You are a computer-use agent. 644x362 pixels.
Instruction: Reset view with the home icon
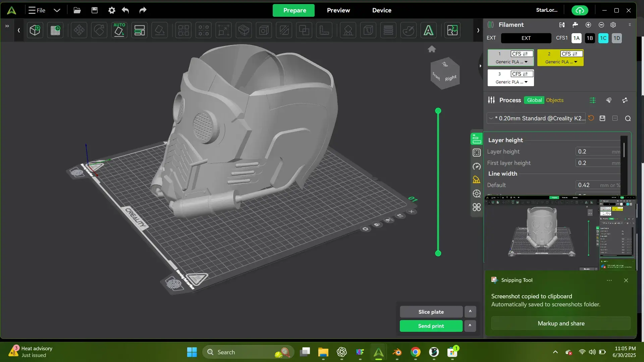[x=432, y=49]
